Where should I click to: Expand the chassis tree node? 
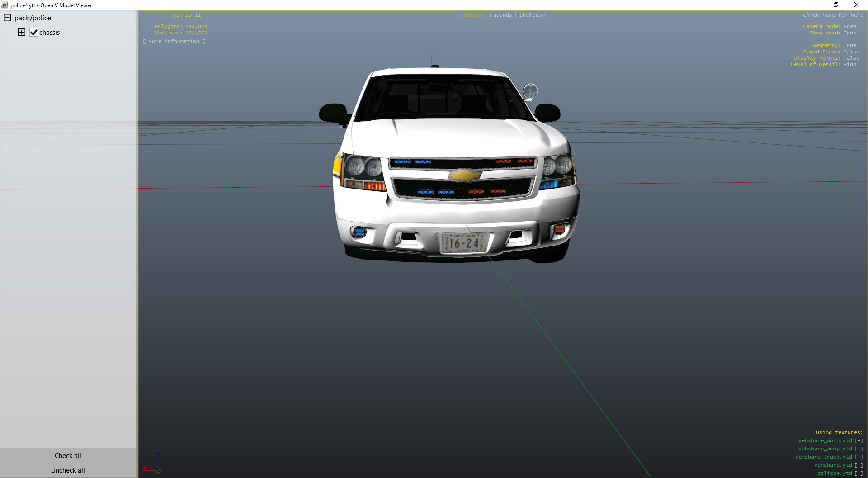pyautogui.click(x=22, y=32)
